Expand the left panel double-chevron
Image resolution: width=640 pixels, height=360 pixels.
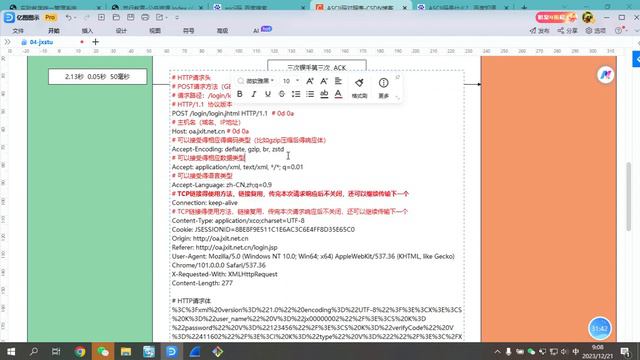pos(7,42)
